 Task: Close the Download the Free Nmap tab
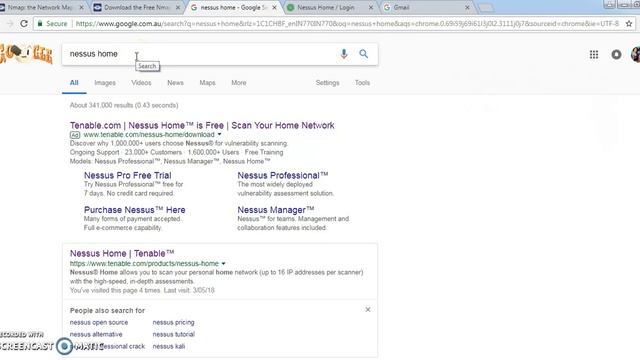(x=178, y=7)
